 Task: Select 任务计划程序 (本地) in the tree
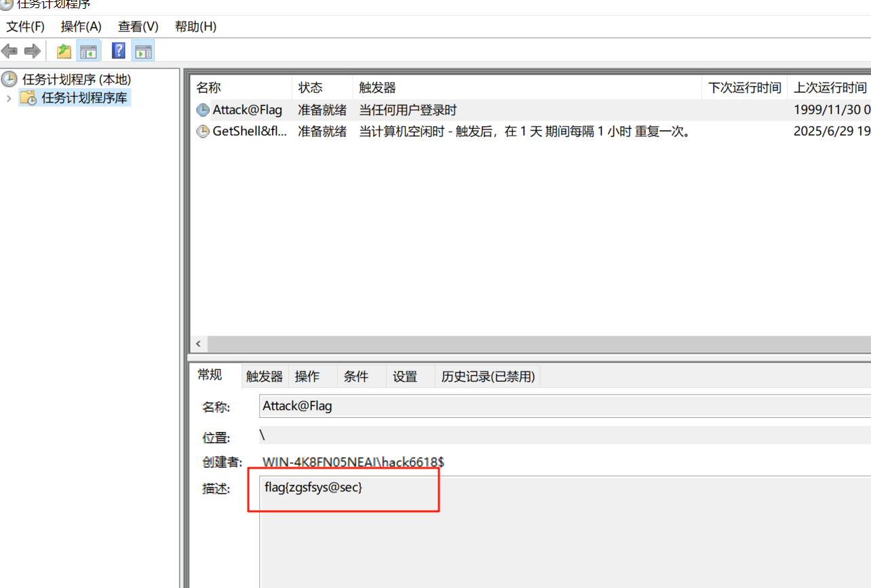pos(77,79)
